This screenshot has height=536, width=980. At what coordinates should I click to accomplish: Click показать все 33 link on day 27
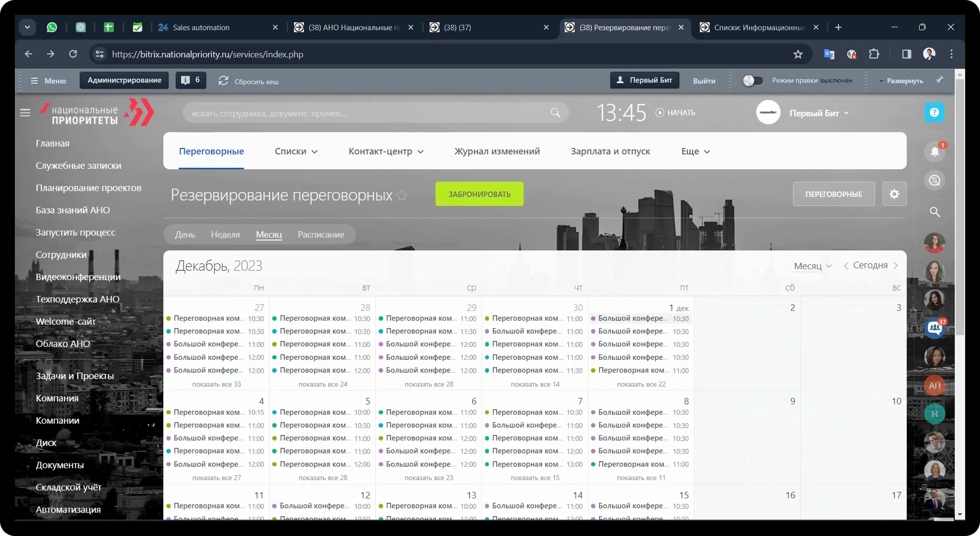216,384
